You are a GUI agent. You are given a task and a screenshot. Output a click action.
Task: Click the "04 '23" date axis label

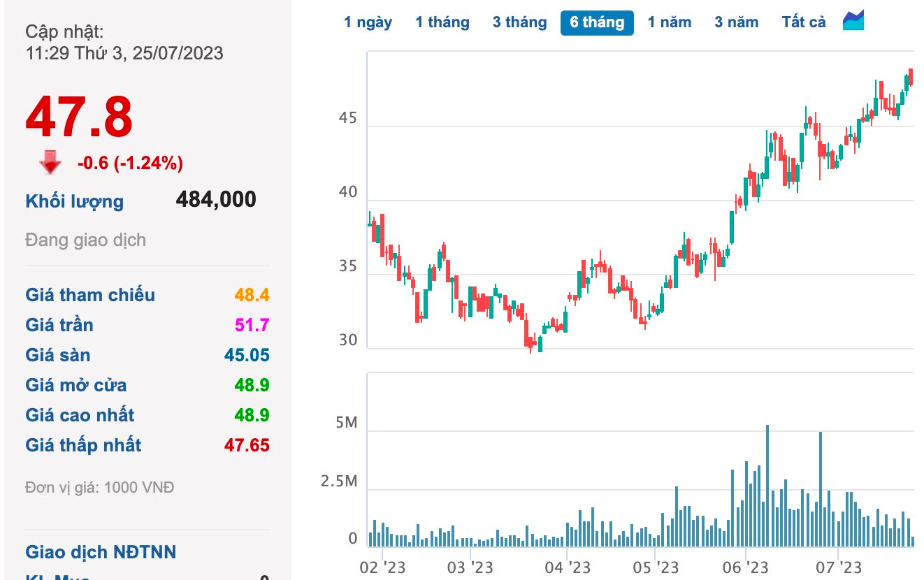pos(567,566)
